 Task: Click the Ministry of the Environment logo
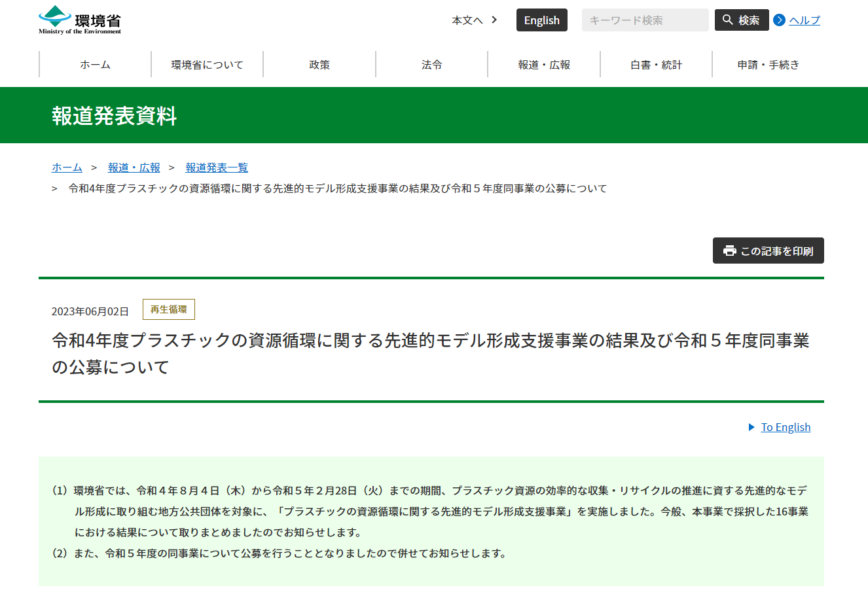tap(80, 20)
